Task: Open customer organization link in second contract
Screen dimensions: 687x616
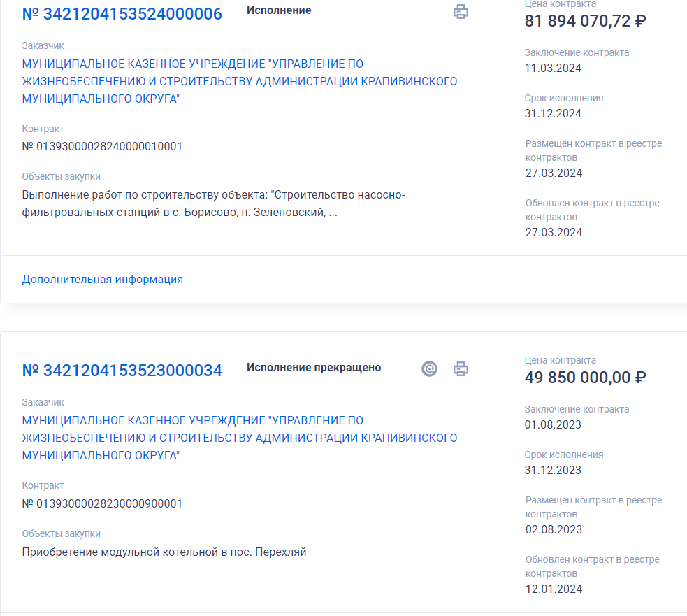Action: click(240, 438)
